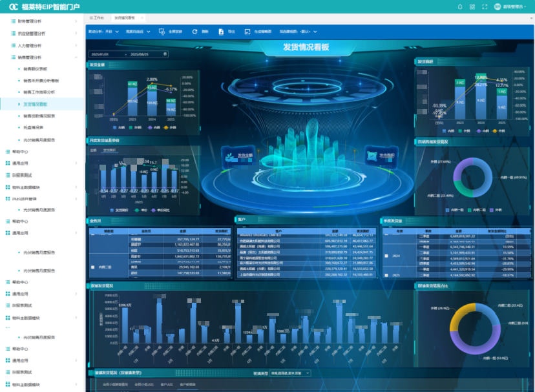Click the calendar icon in date range

point(165,54)
